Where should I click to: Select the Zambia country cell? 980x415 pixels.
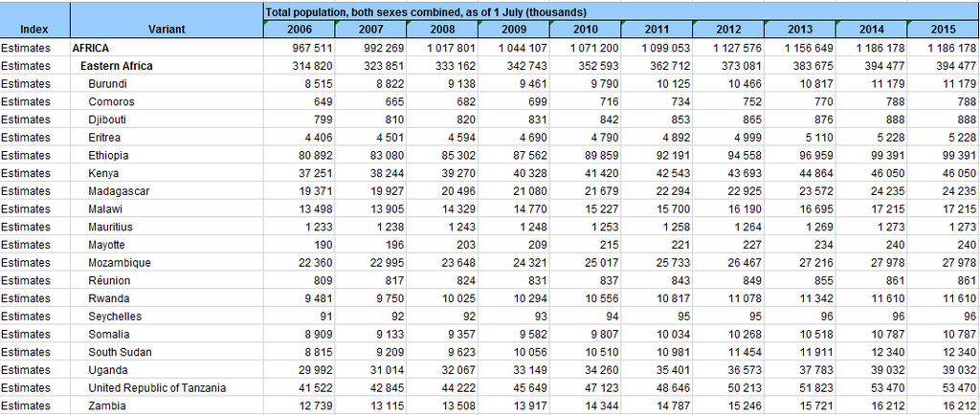(x=107, y=405)
